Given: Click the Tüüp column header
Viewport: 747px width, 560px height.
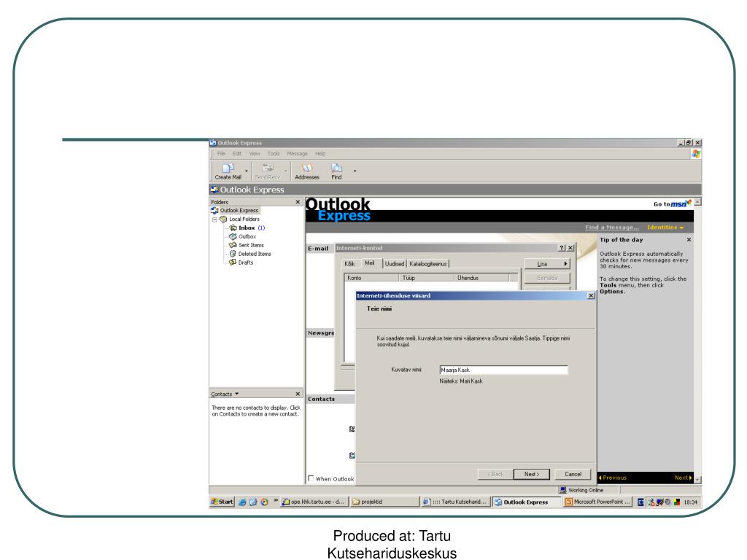Looking at the screenshot, I should 427,278.
